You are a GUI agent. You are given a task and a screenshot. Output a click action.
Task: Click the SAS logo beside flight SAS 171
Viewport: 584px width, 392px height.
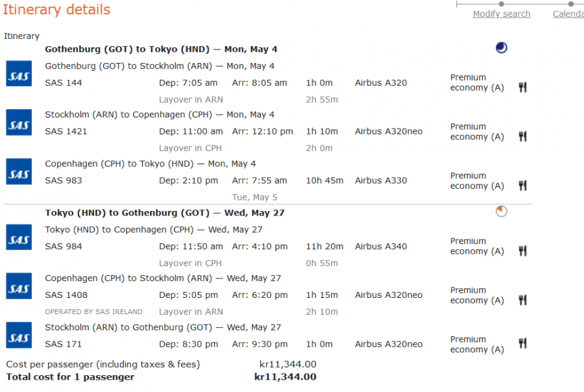pos(19,336)
